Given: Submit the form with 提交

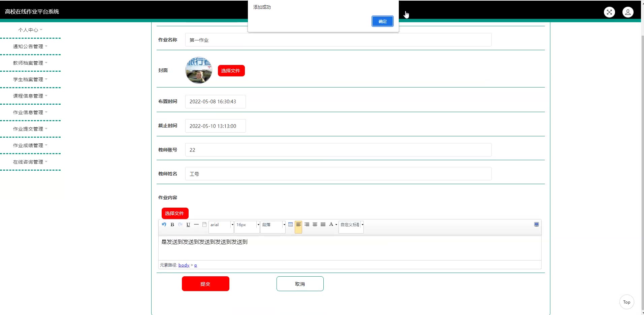Looking at the screenshot, I should coord(205,284).
